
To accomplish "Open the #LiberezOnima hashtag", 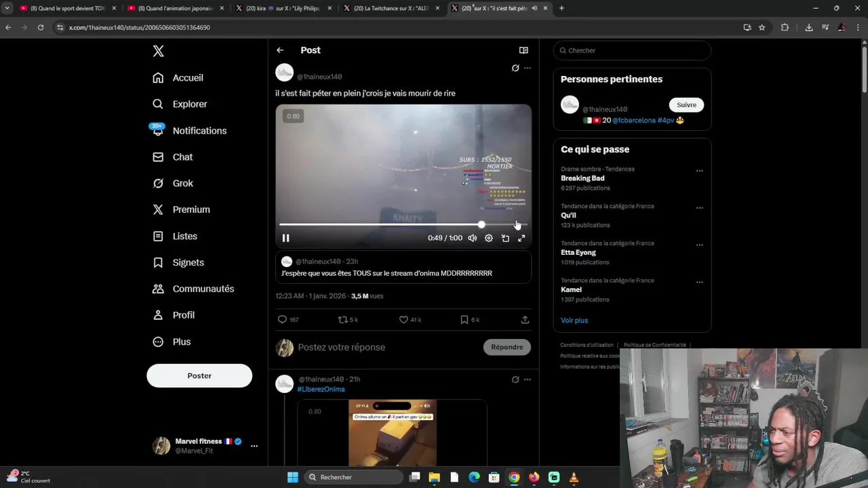I will coord(321,390).
